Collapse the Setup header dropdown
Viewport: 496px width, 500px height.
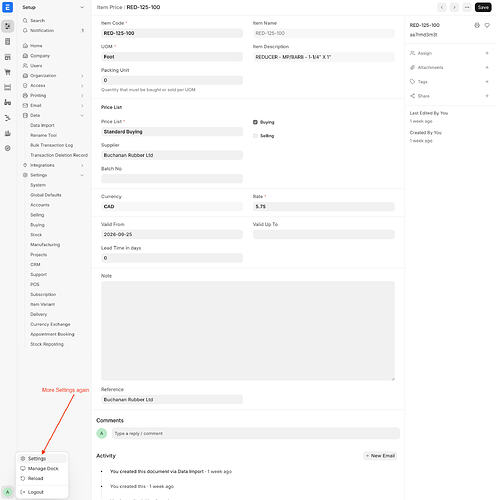tap(82, 7)
